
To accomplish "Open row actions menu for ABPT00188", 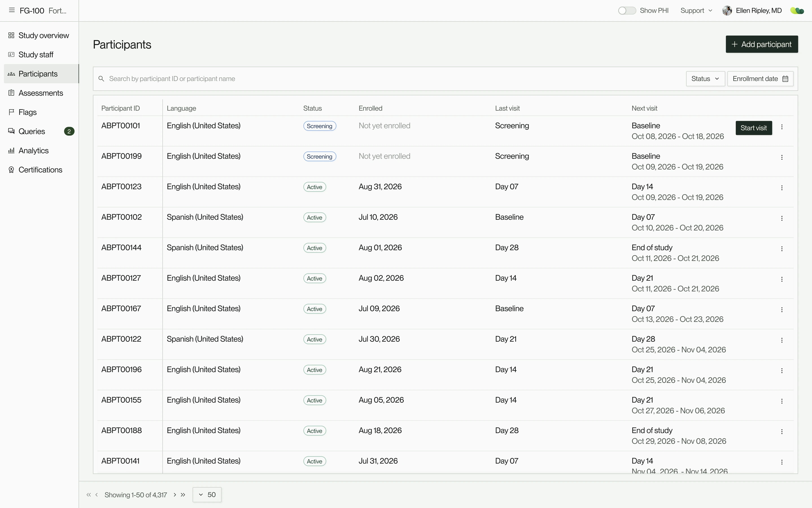I will pyautogui.click(x=782, y=432).
